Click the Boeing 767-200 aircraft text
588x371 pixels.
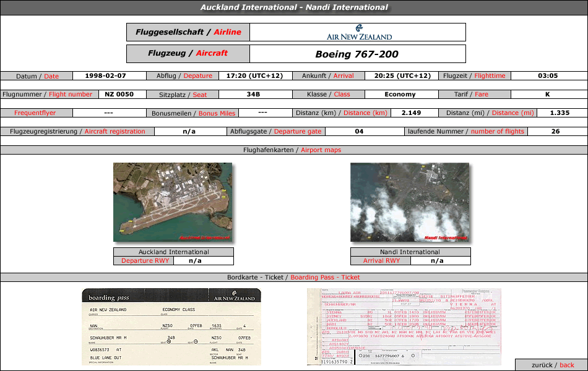click(x=357, y=54)
